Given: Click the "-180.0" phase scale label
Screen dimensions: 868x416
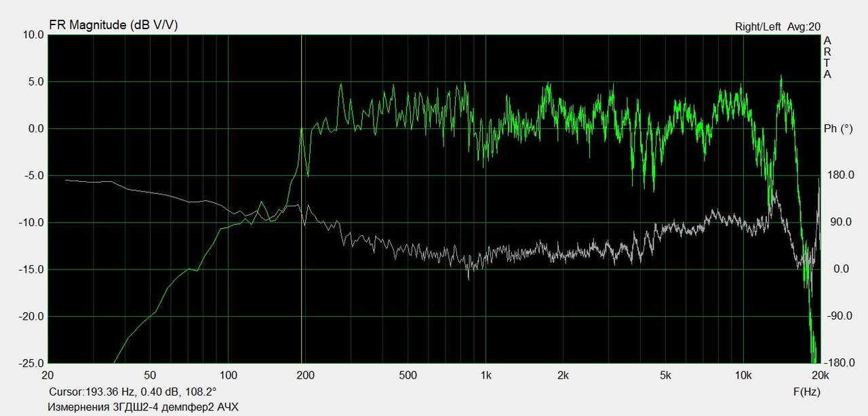Looking at the screenshot, I should [x=838, y=363].
